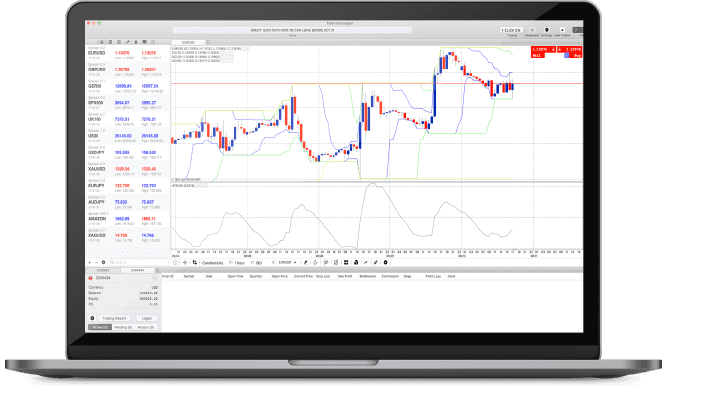The height and width of the screenshot is (393, 725).
Task: Switch to the Pending orders tab
Action: (123, 327)
